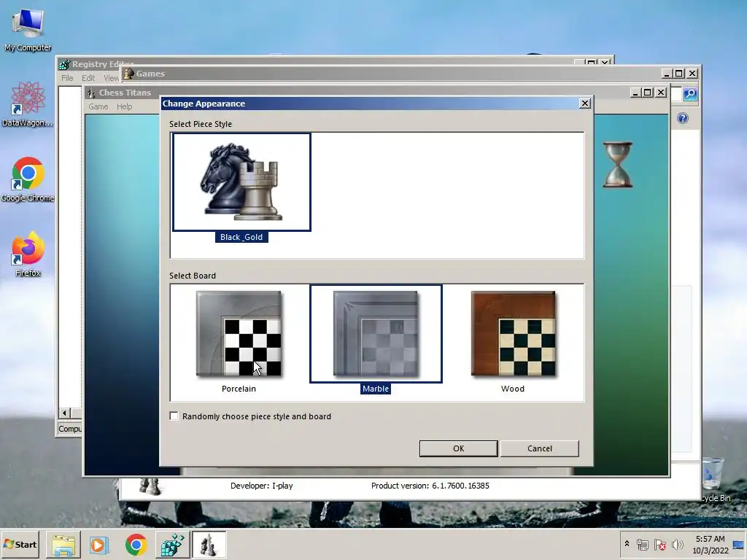The image size is (747, 560).
Task: Click the Action Center flag tray icon
Action: (659, 544)
